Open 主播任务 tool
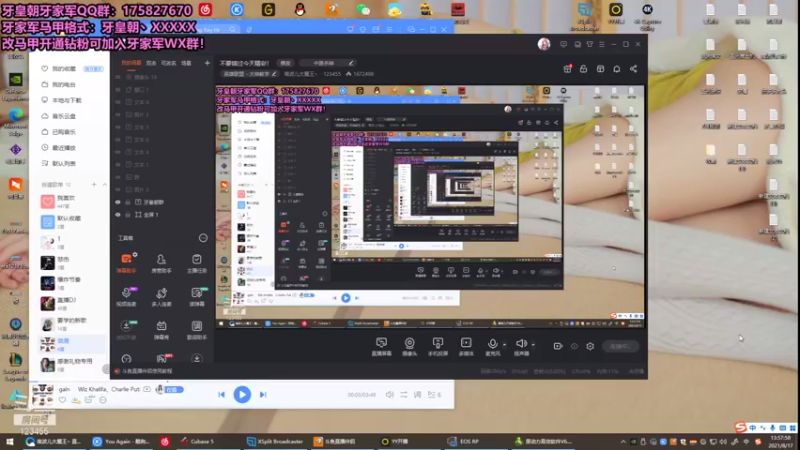 point(196,262)
